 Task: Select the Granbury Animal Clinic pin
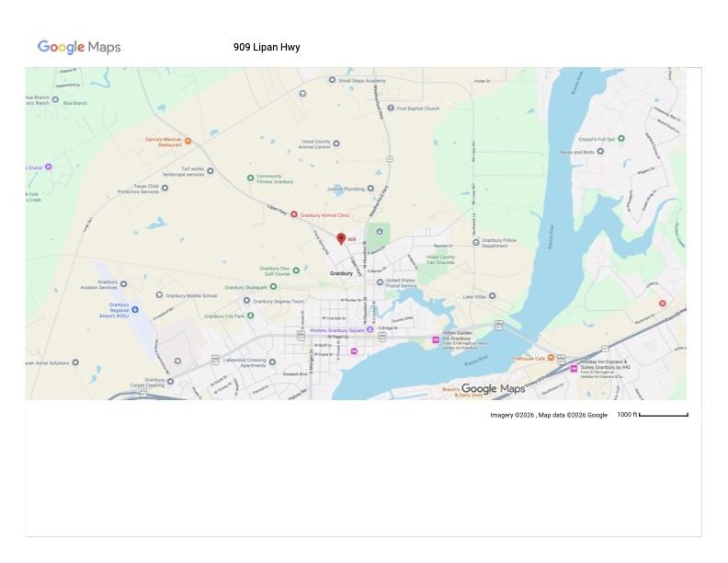coord(294,214)
